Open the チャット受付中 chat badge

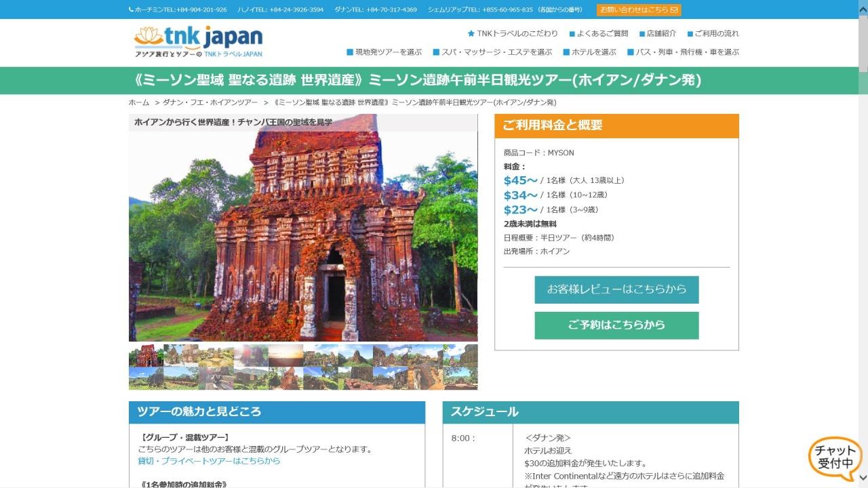[x=835, y=458]
